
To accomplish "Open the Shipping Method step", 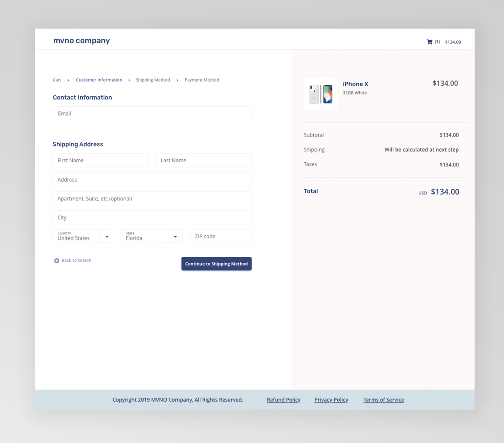I will click(x=153, y=80).
